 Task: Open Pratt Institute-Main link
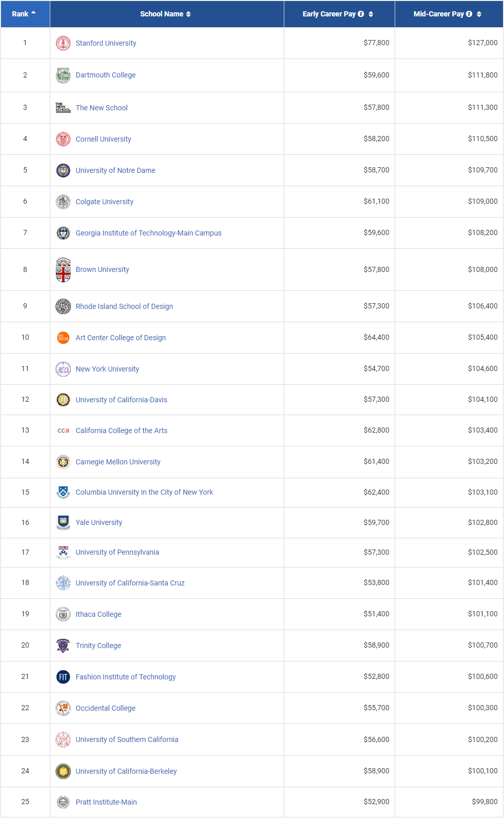click(x=106, y=802)
